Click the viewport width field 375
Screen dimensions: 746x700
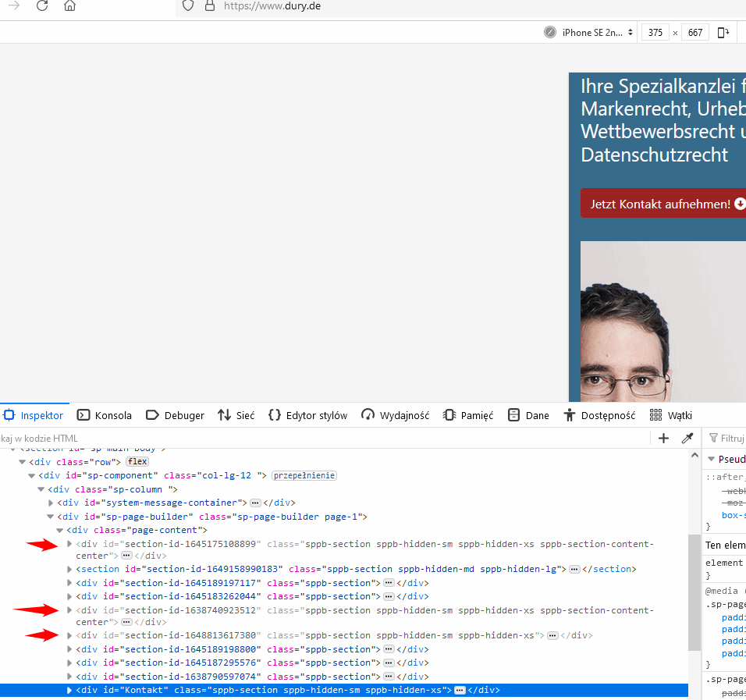[x=655, y=33]
